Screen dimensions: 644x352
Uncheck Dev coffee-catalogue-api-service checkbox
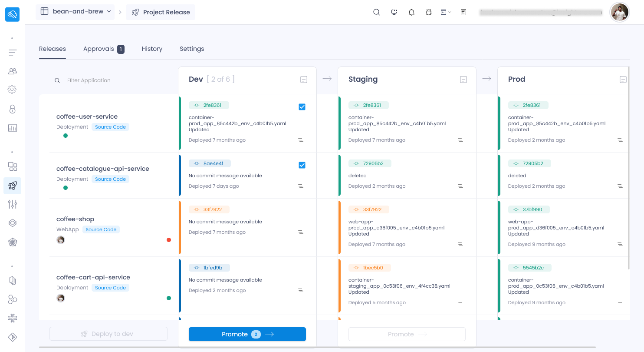(302, 165)
